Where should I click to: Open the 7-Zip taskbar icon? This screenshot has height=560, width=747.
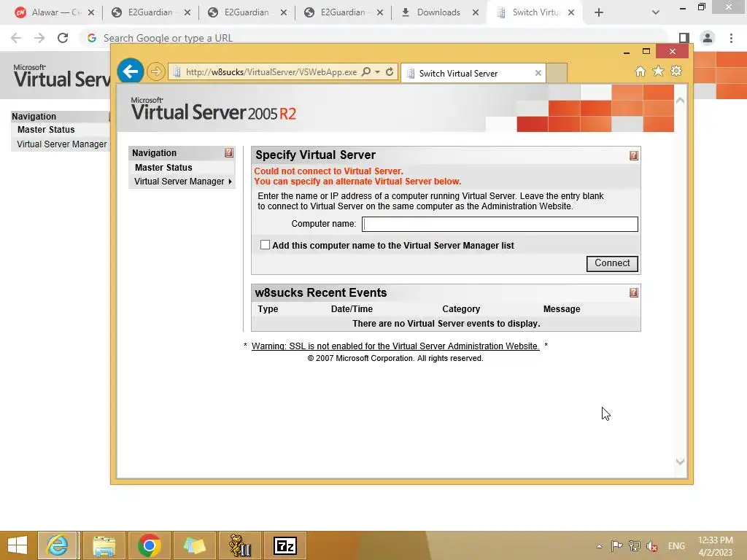coord(285,545)
